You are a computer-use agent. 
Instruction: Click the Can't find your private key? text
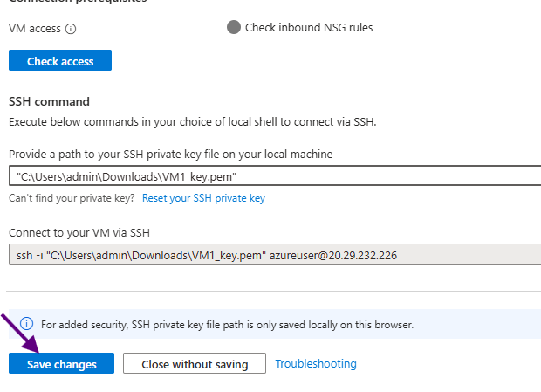[72, 198]
